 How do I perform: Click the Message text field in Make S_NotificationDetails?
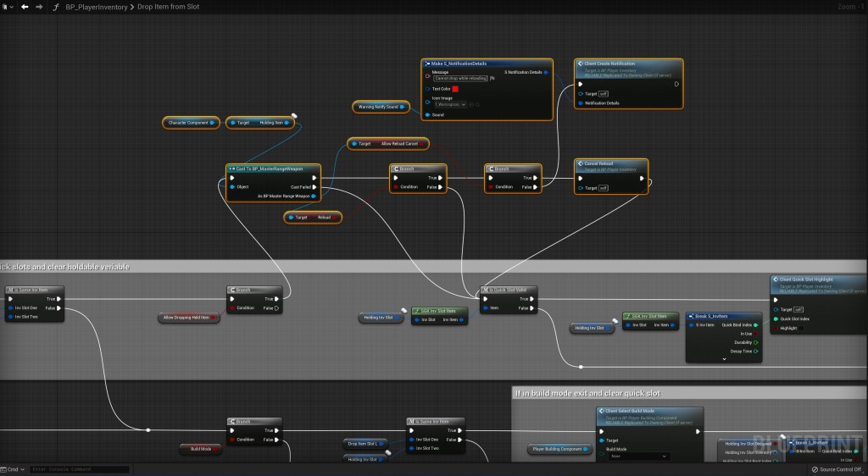coord(461,78)
